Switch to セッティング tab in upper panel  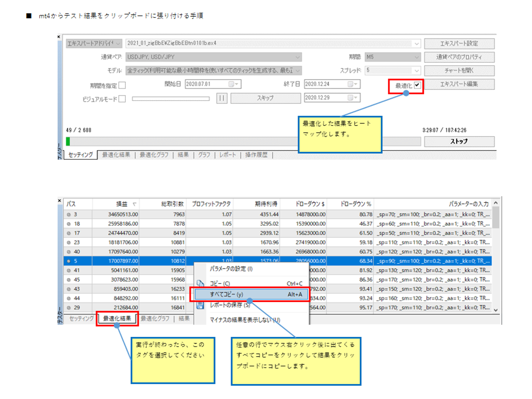click(x=80, y=155)
